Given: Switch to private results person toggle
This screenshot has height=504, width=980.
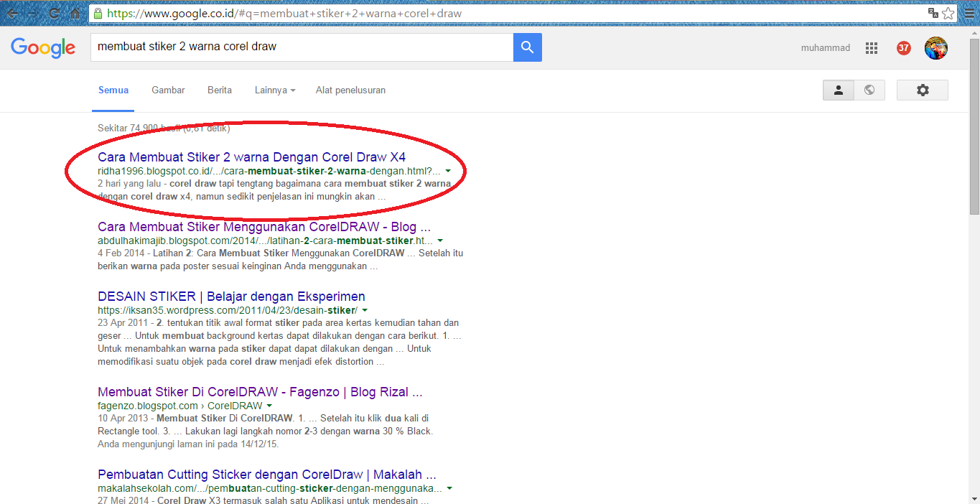Looking at the screenshot, I should pyautogui.click(x=838, y=90).
